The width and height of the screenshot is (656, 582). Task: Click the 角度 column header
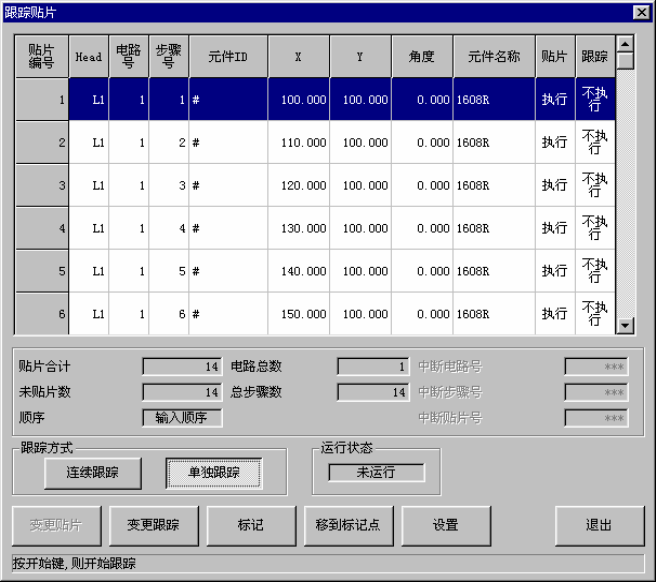click(x=422, y=56)
